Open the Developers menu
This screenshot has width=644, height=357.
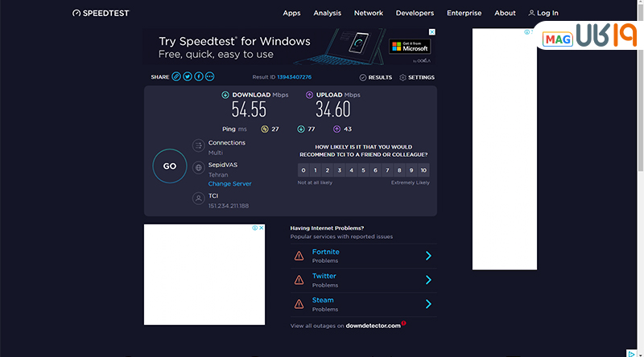[x=415, y=13]
